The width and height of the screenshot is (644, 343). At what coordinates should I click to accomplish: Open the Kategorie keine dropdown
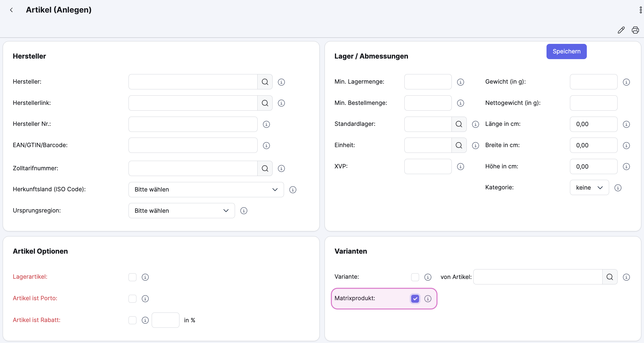coord(589,187)
